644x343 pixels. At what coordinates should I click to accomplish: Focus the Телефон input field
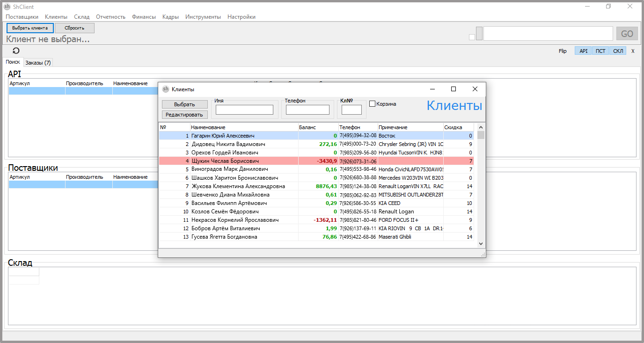coord(307,109)
